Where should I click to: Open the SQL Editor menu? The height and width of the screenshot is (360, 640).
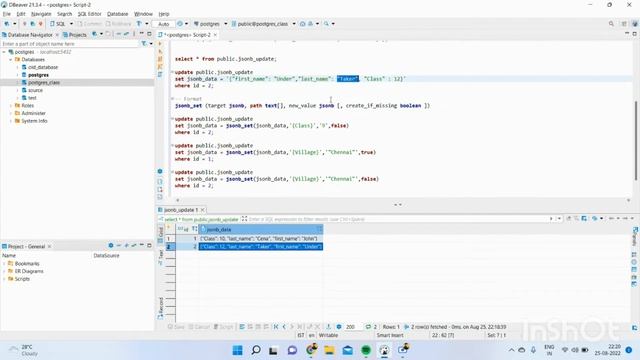tap(89, 14)
